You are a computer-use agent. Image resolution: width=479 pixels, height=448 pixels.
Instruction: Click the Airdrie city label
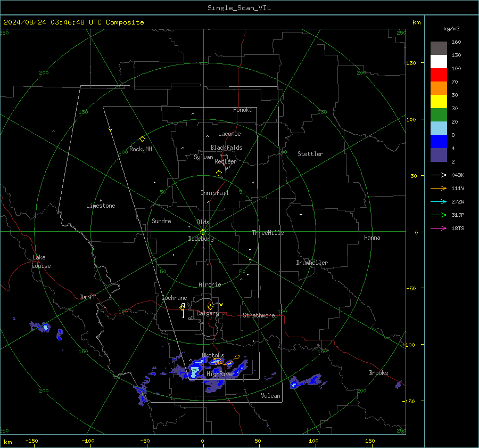210,284
